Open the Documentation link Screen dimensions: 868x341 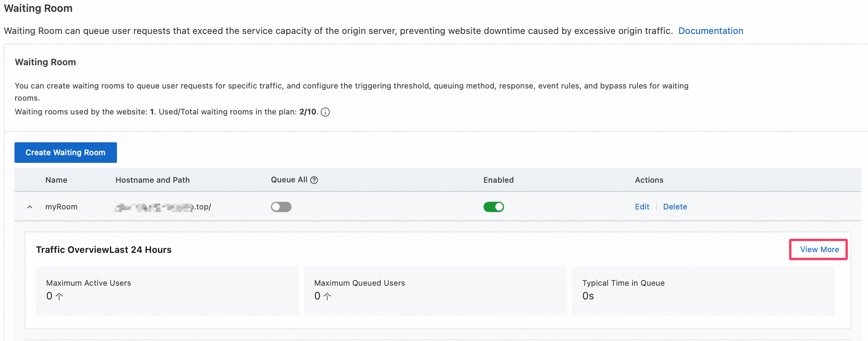tap(711, 31)
